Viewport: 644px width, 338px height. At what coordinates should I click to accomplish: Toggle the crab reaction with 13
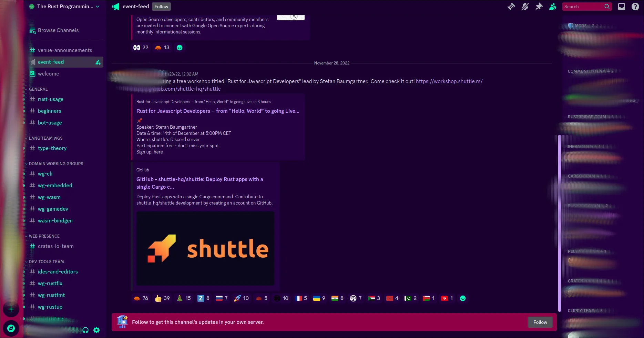pos(162,48)
